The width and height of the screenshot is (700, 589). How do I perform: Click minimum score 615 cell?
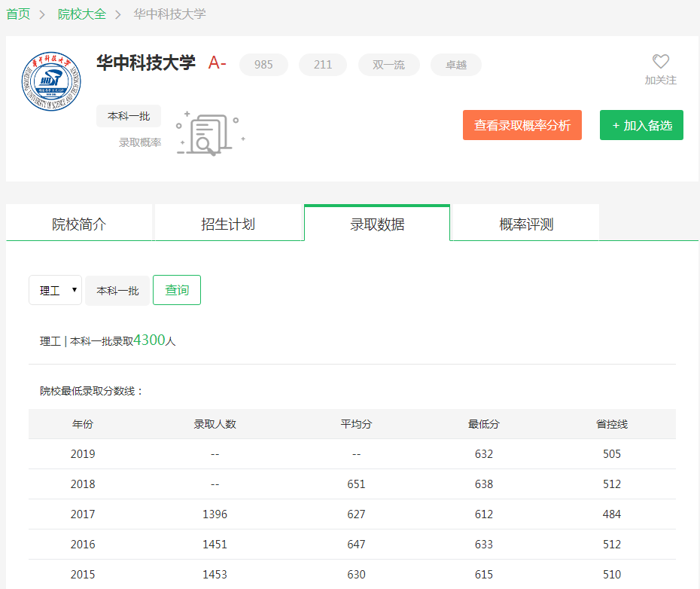pyautogui.click(x=484, y=574)
